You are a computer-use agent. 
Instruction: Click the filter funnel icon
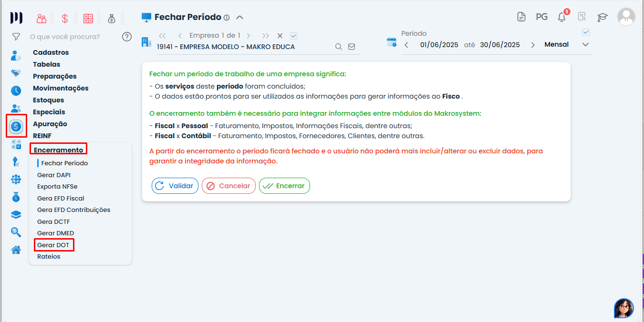tap(16, 37)
